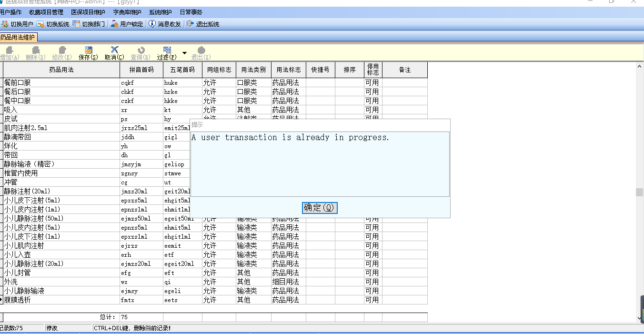The image size is (644, 334).
Task: Select the 小儿入壶 cell
Action: 61,255
